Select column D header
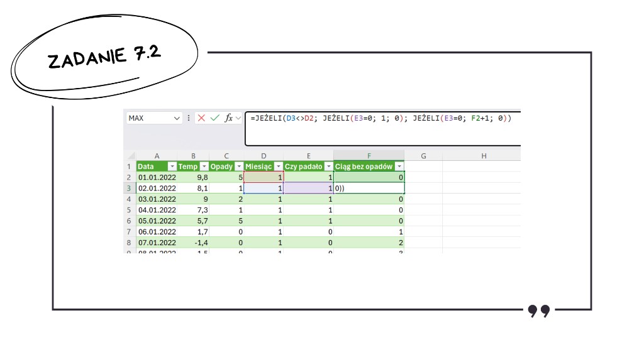This screenshot has width=644, height=362. click(264, 156)
